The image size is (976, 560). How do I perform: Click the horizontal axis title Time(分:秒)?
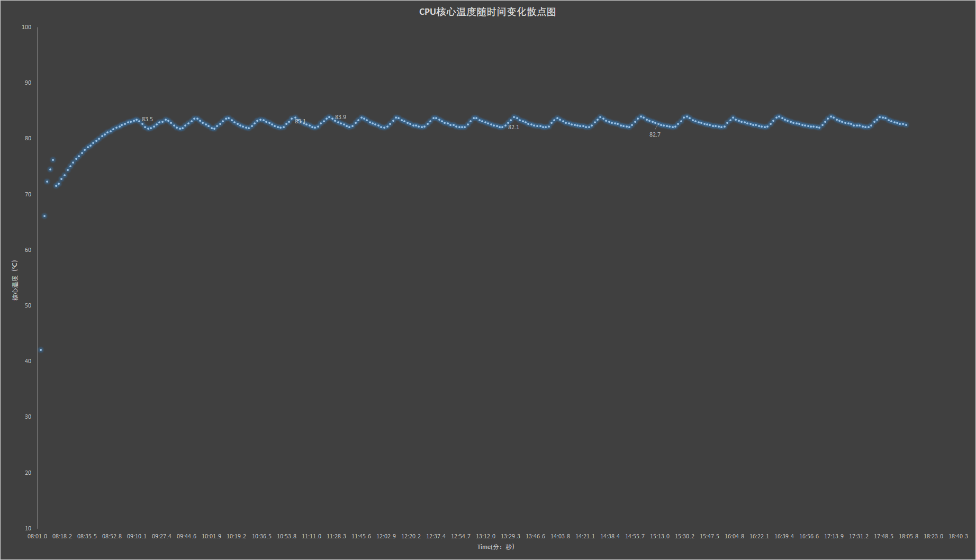pos(495,547)
